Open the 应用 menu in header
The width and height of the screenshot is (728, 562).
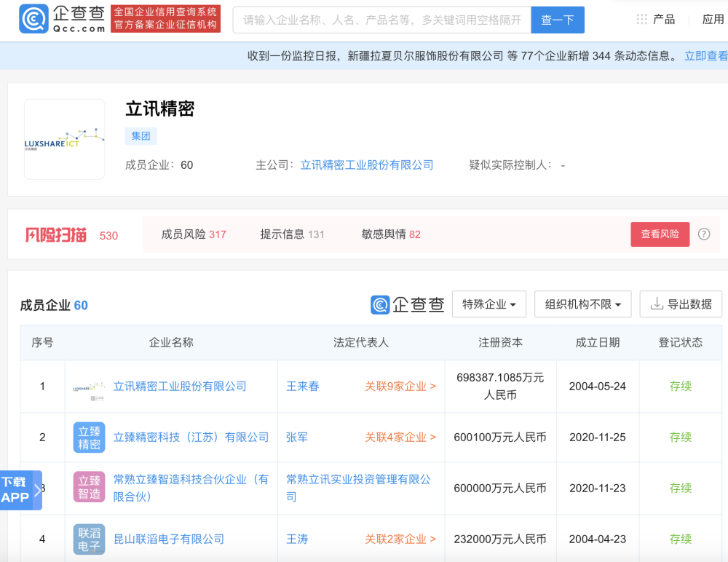click(x=713, y=20)
